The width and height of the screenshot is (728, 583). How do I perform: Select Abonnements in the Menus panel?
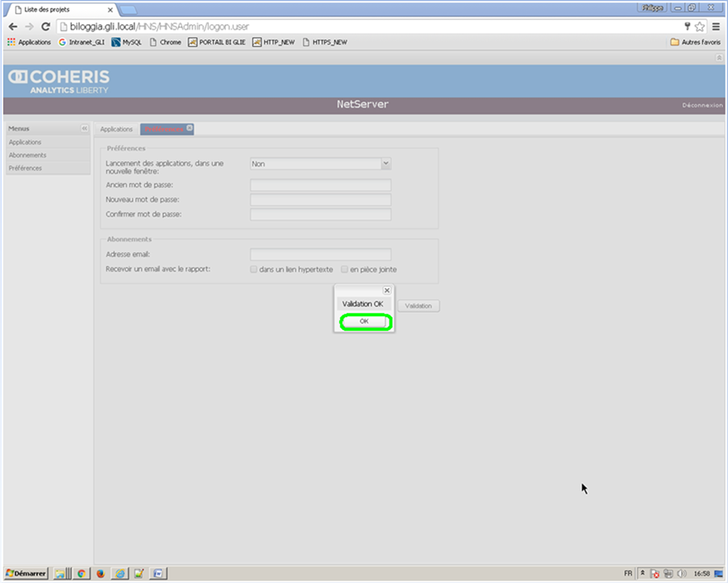click(27, 155)
